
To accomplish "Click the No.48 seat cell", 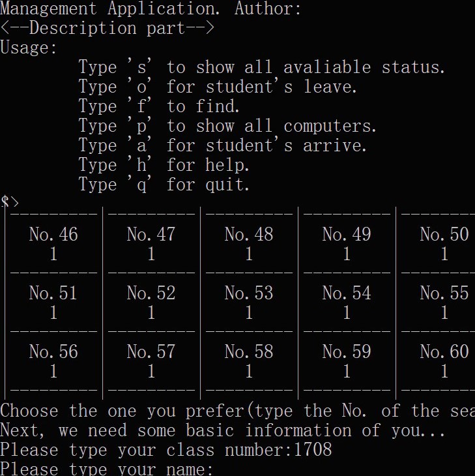I will coord(249,243).
